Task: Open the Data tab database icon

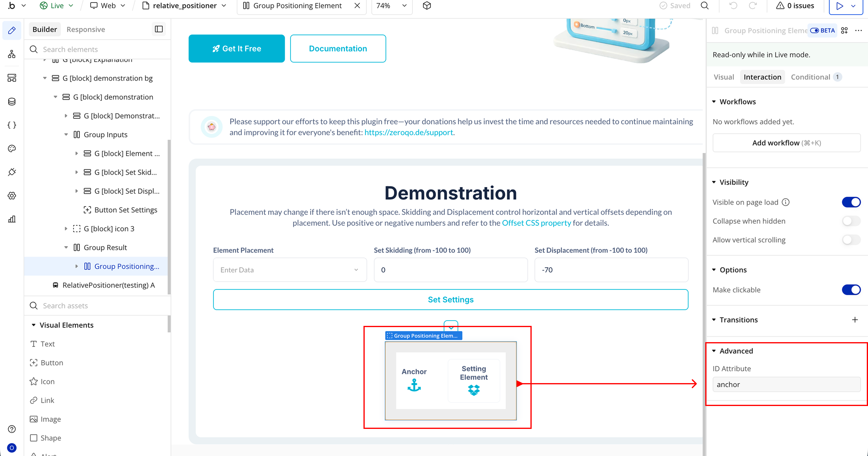Action: pos(12,102)
